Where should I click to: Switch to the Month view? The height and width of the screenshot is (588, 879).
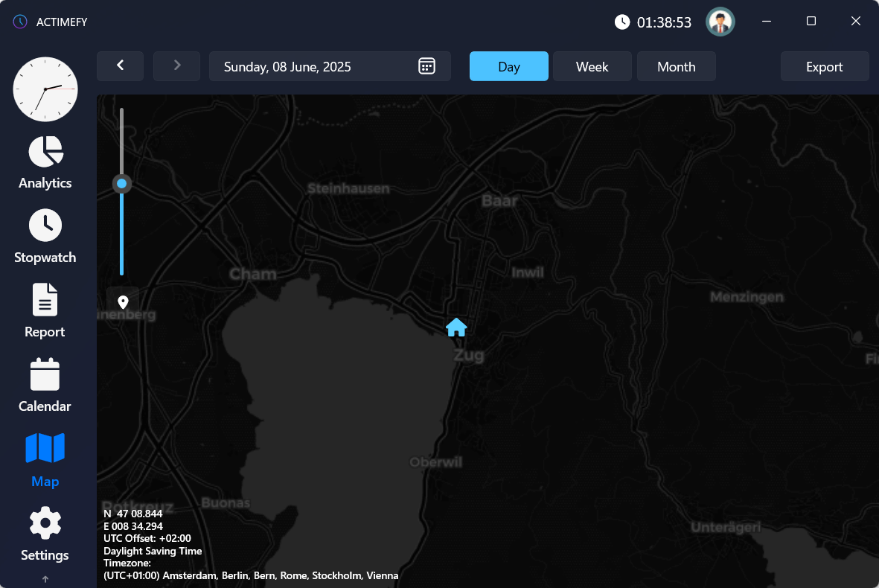tap(676, 66)
